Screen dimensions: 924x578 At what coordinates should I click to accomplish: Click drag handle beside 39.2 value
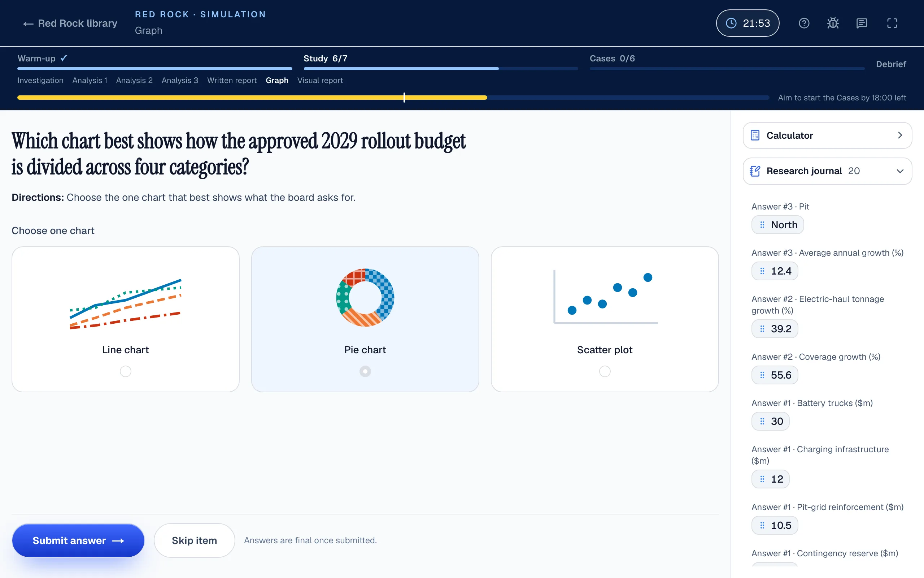[762, 329]
